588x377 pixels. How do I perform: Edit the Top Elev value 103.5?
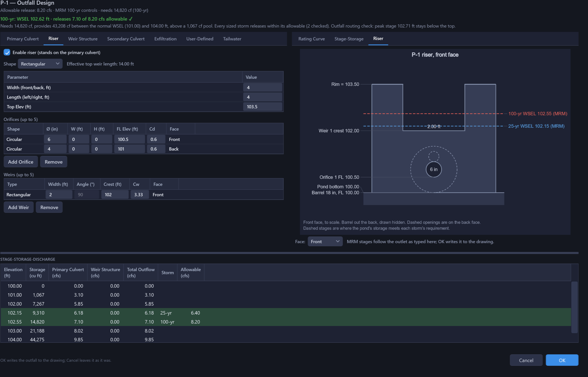263,107
